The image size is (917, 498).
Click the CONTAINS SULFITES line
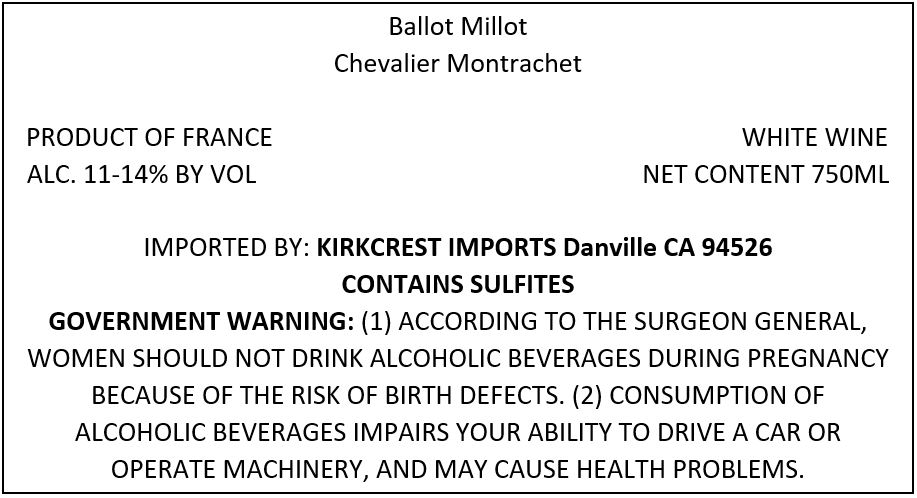pyautogui.click(x=458, y=285)
